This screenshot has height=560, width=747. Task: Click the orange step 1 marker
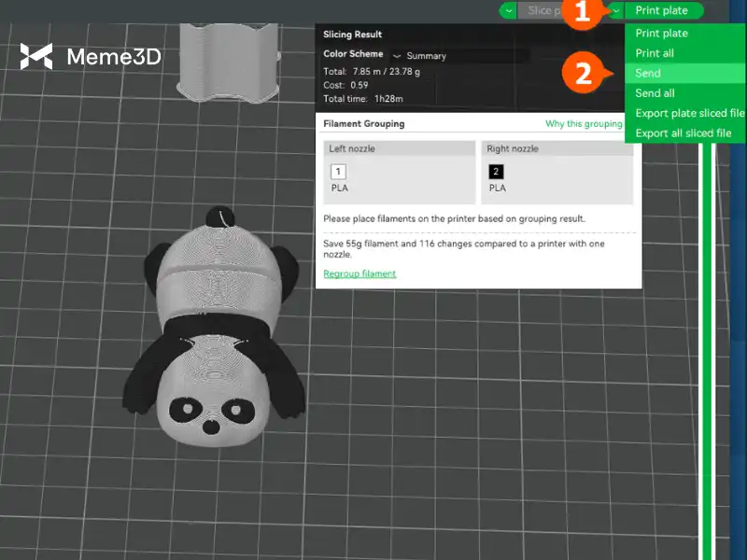click(x=584, y=13)
